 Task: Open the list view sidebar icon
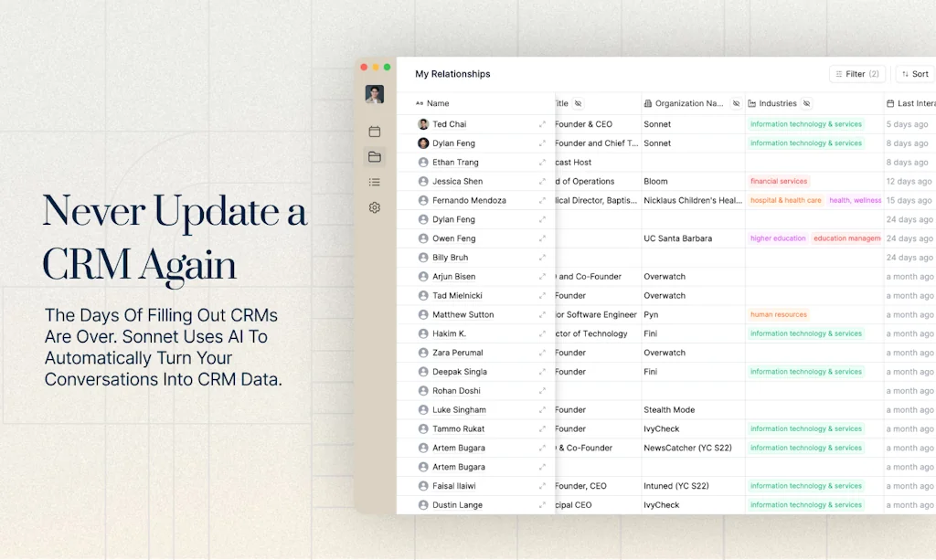pos(375,182)
